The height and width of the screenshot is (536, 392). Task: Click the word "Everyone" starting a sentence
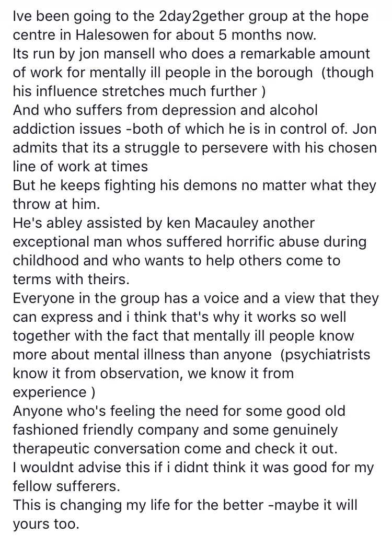(46, 298)
